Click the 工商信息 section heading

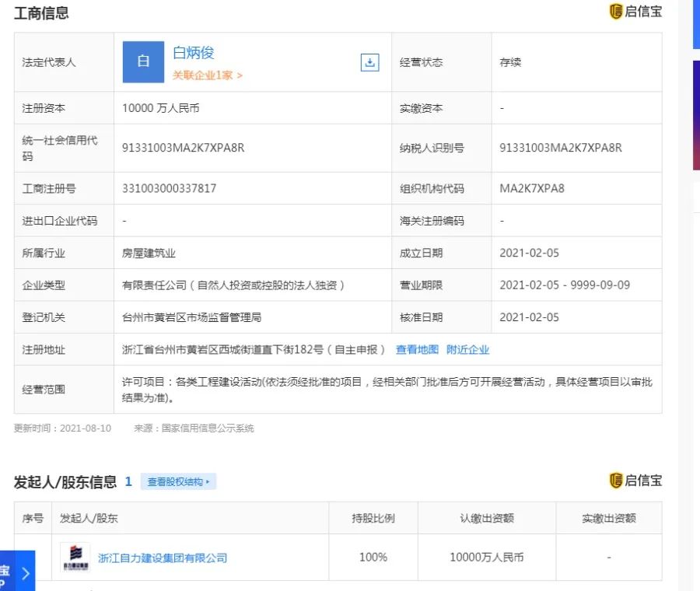pyautogui.click(x=41, y=13)
